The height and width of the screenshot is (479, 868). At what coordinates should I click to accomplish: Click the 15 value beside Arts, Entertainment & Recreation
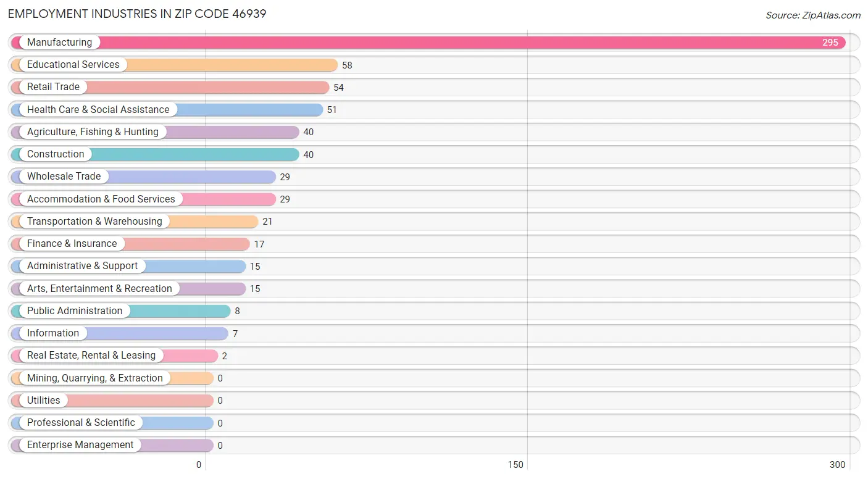(255, 289)
